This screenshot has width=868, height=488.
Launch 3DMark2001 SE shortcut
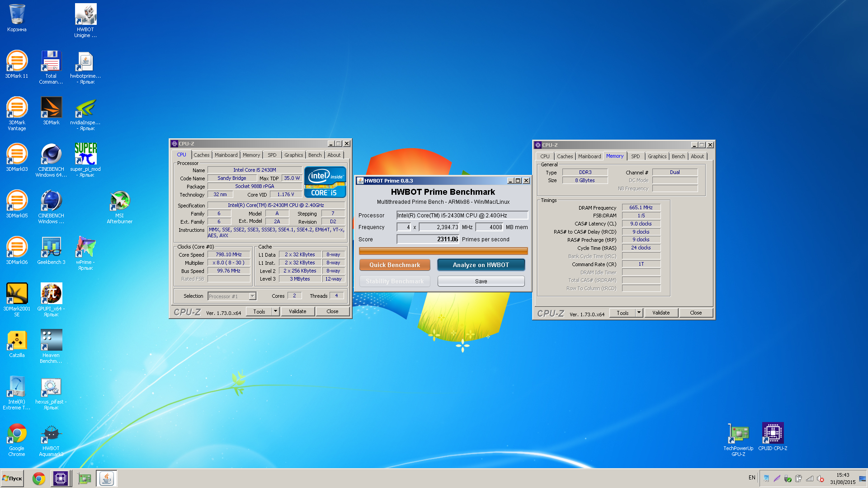pos(17,300)
